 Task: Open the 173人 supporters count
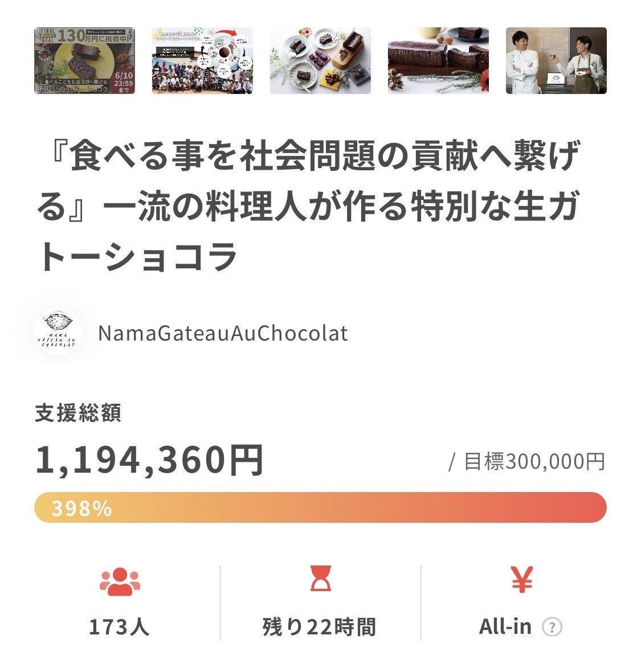[119, 627]
